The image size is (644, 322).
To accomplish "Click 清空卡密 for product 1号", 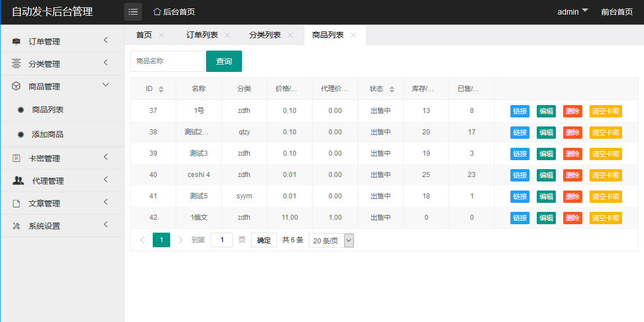I will click(606, 111).
